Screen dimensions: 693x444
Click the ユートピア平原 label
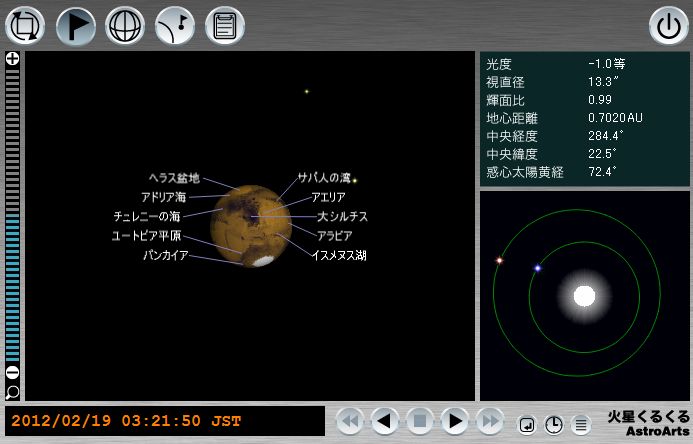pos(146,236)
